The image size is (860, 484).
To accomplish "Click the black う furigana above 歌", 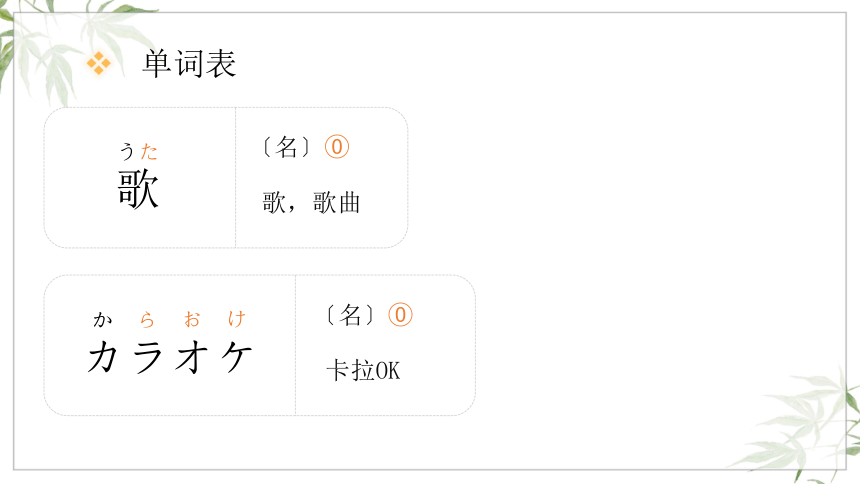I will point(127,151).
